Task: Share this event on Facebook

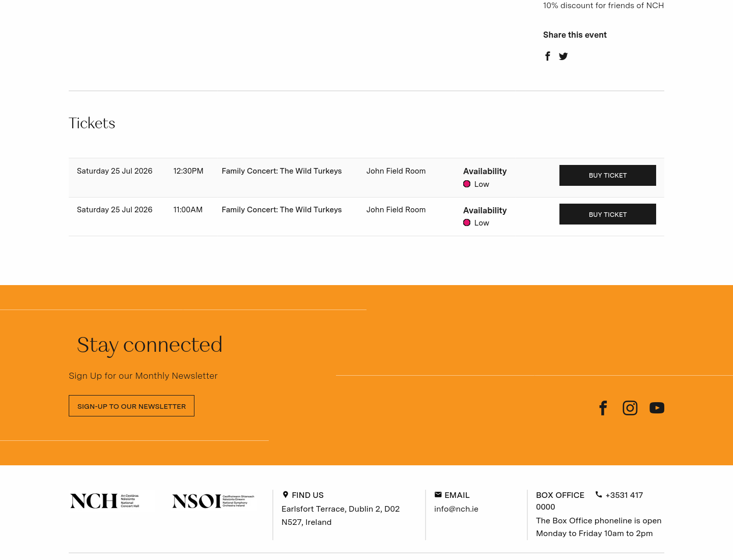Action: point(548,56)
